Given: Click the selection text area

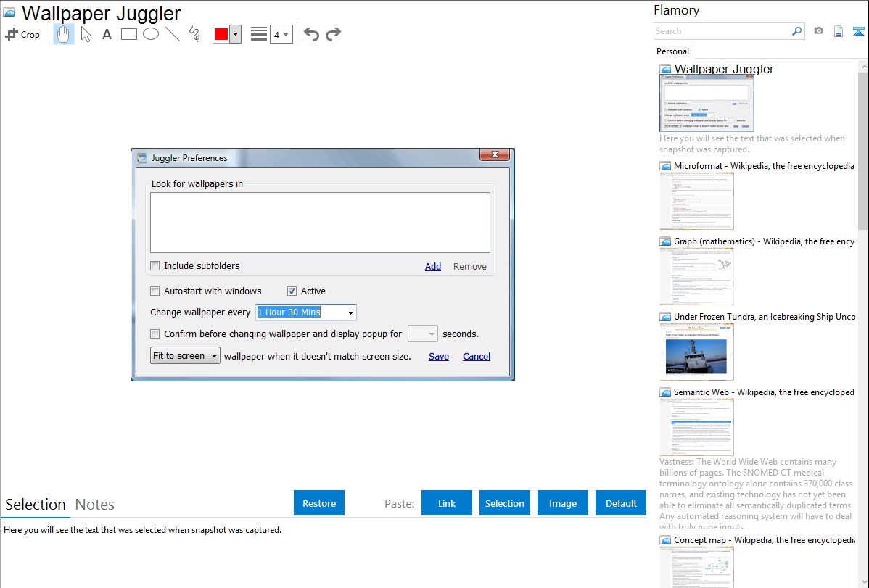Looking at the screenshot, I should (324, 554).
